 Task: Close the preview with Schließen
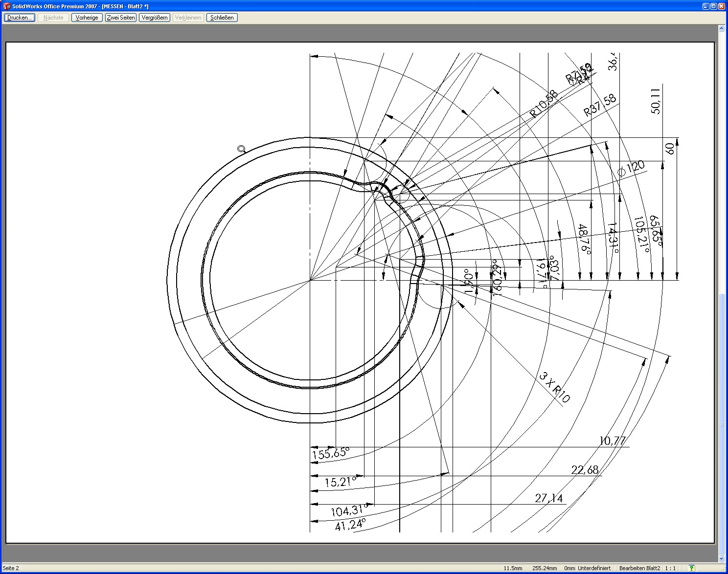click(222, 18)
